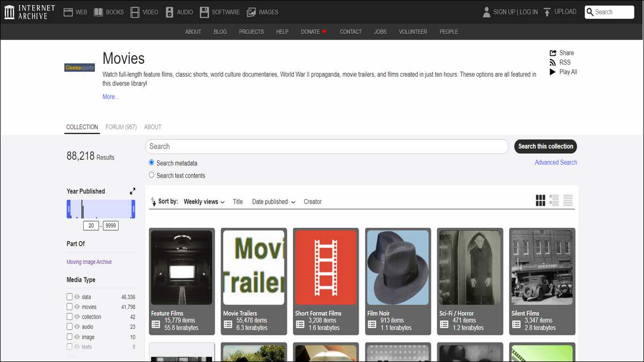Image resolution: width=644 pixels, height=362 pixels.
Task: Click the start year box showing 20
Action: coord(91,226)
